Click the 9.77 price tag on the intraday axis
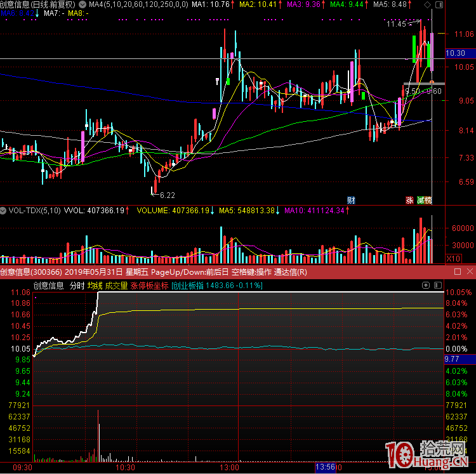 (459, 359)
